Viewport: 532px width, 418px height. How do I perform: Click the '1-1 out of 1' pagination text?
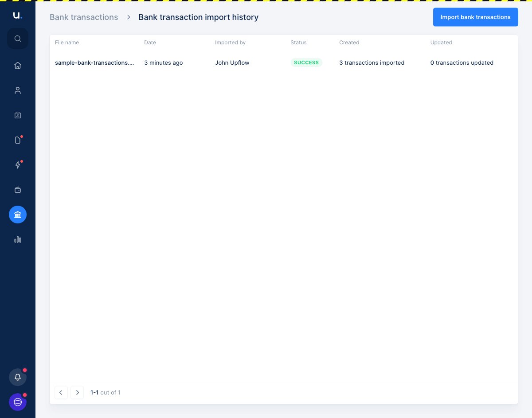106,392
